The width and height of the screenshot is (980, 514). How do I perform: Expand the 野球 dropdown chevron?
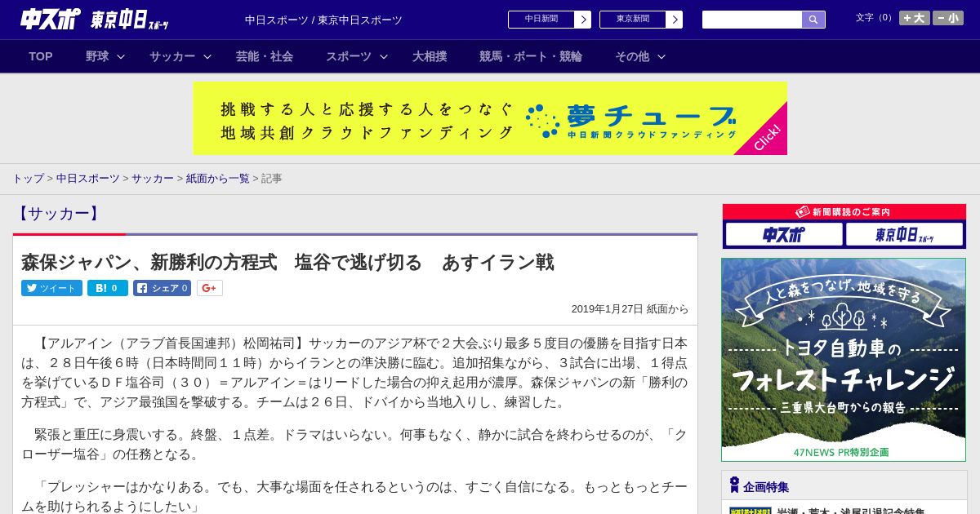point(121,56)
